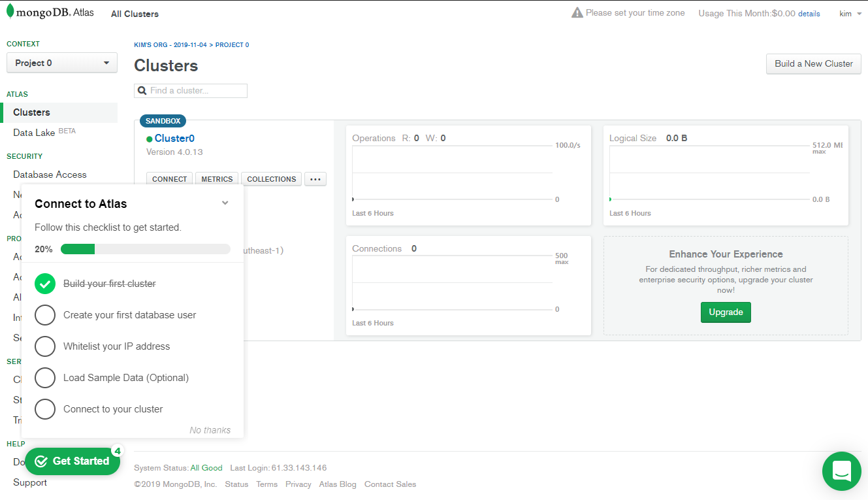Click the checklist 20% progress bar

click(x=146, y=249)
